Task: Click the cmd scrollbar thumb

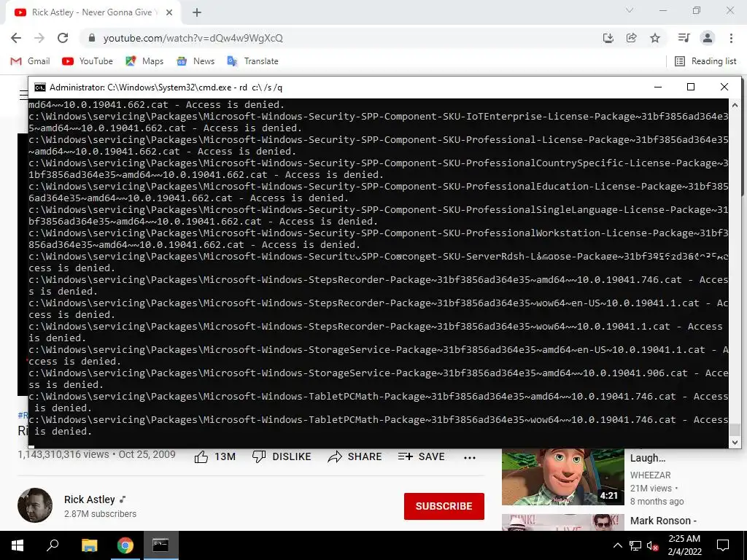Action: [x=735, y=429]
